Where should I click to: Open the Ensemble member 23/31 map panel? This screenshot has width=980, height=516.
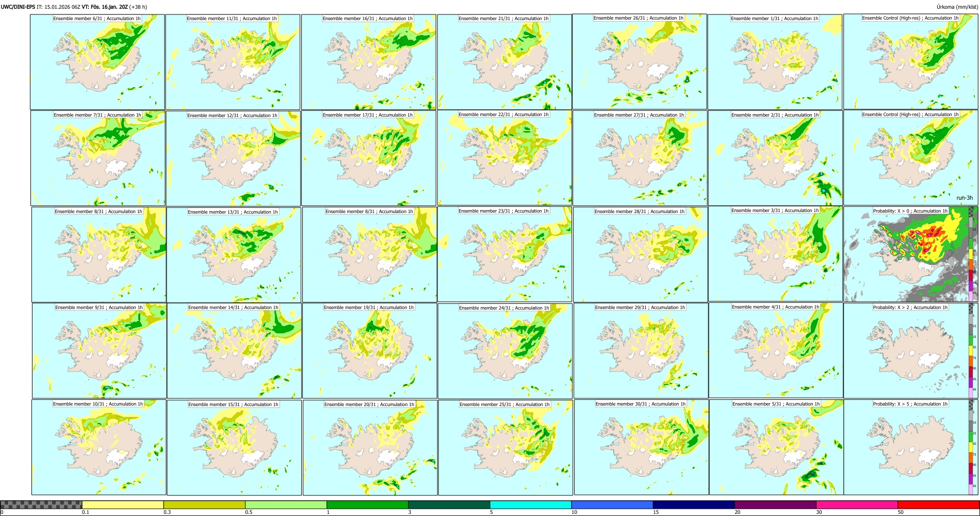(504, 254)
